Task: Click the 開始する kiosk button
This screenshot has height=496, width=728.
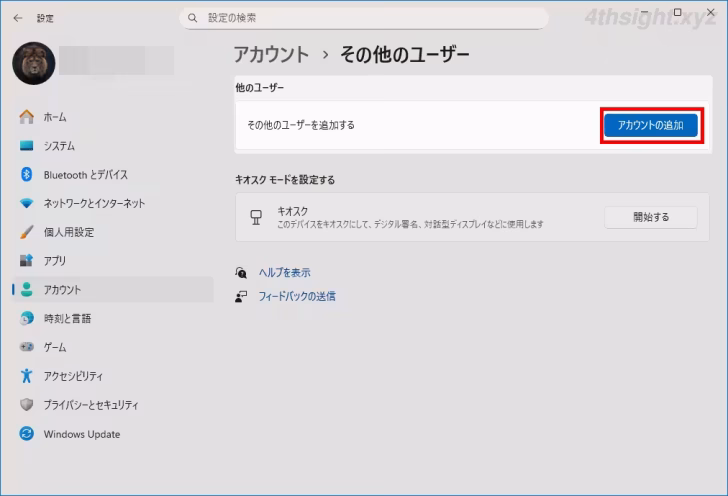Action: pyautogui.click(x=650, y=217)
